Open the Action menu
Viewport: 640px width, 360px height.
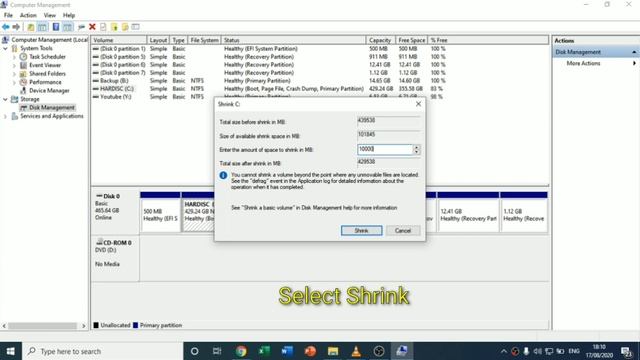(28, 15)
